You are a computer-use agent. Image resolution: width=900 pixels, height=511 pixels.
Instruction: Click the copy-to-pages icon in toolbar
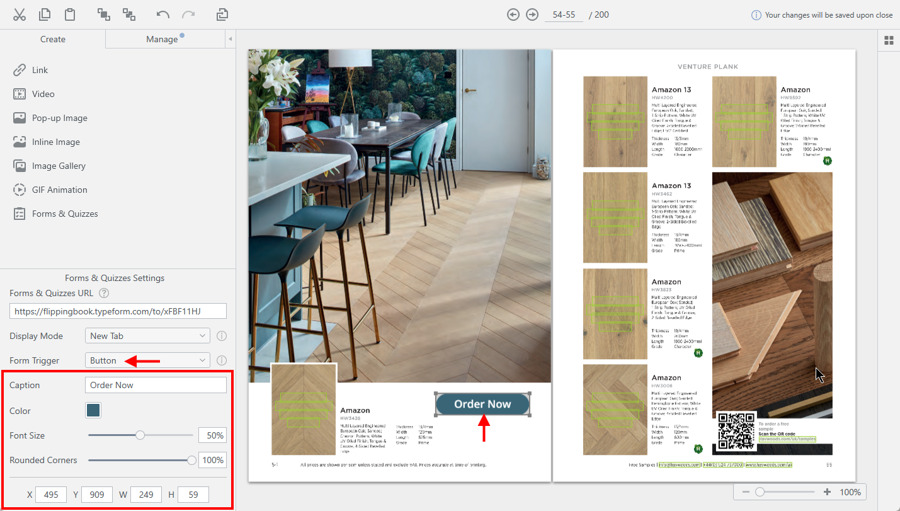(222, 14)
